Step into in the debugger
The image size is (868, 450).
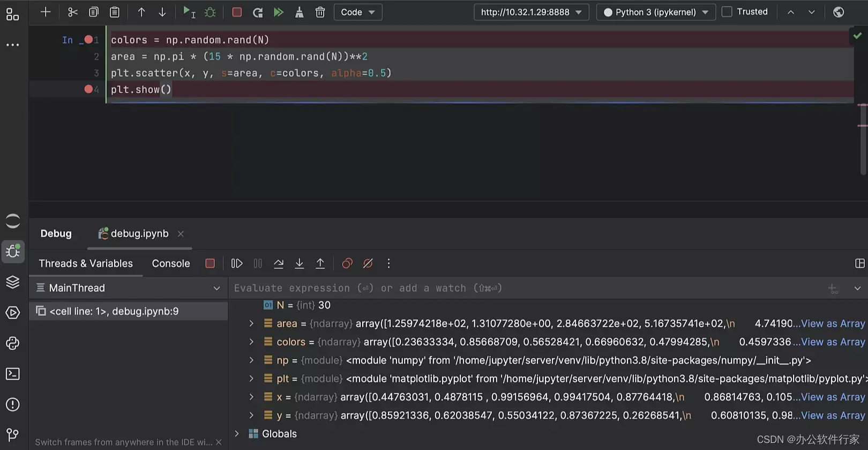tap(300, 263)
